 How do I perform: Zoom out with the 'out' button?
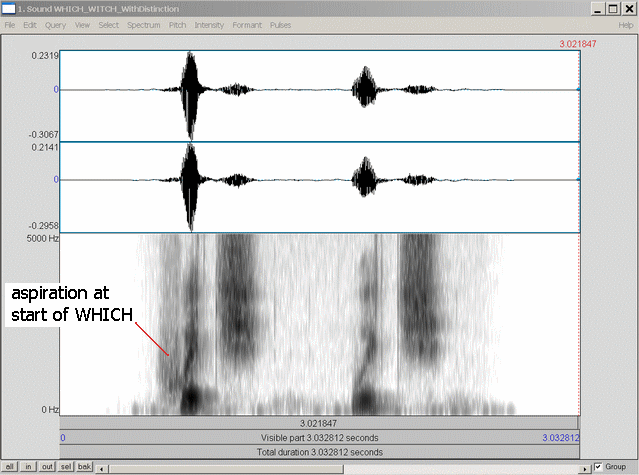pyautogui.click(x=48, y=467)
